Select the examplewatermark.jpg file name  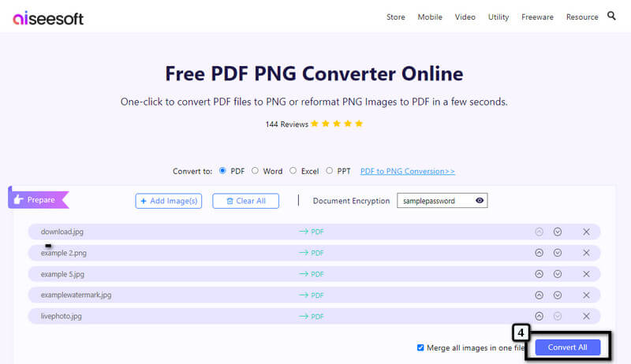tap(76, 295)
